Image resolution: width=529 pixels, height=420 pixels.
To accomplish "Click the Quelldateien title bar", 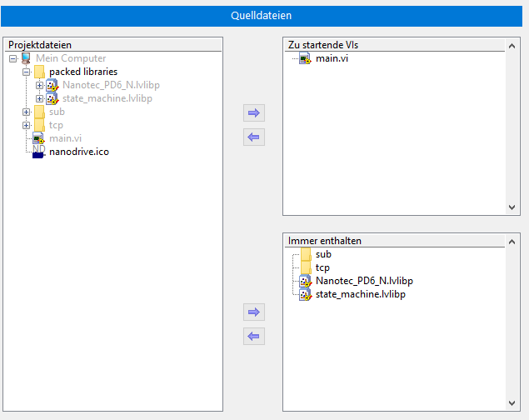I will point(262,16).
